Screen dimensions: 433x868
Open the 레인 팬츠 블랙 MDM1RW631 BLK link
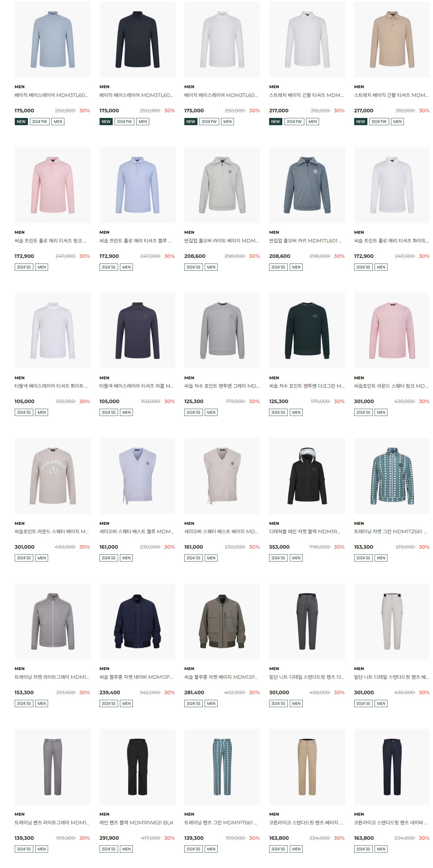tap(137, 823)
